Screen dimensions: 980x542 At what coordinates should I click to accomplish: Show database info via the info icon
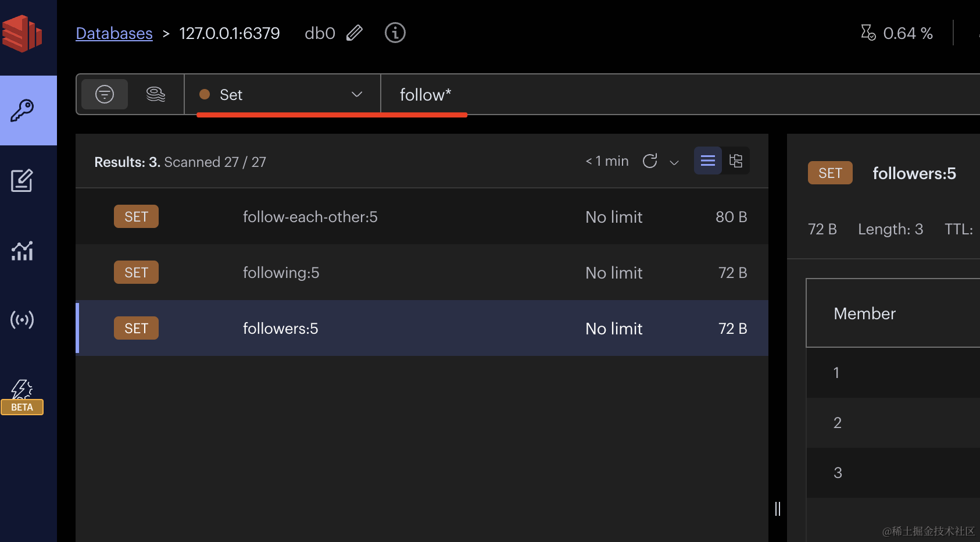pos(395,33)
